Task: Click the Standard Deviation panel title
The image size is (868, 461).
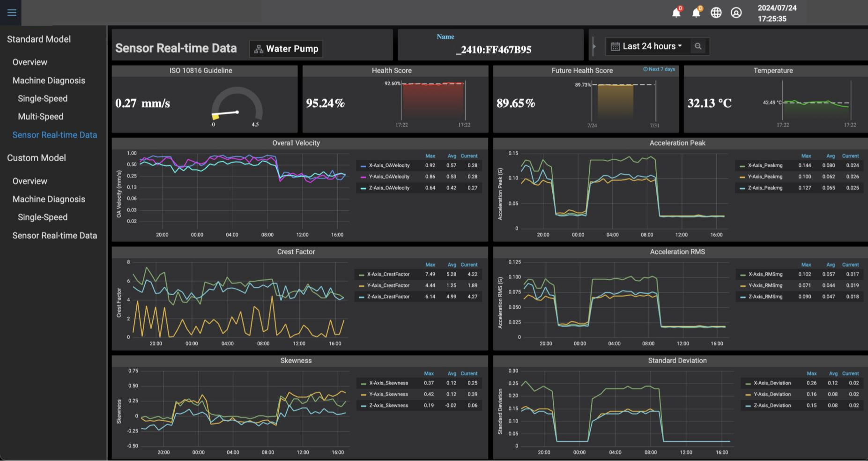Action: coord(677,360)
